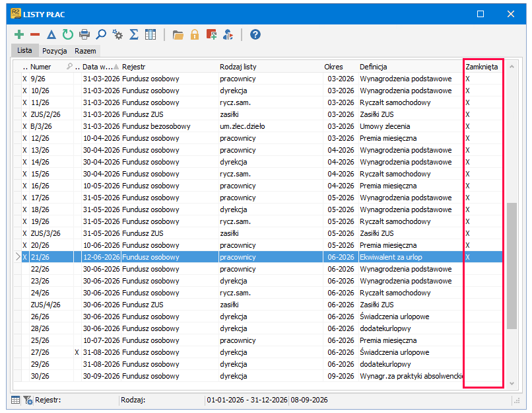Image resolution: width=532 pixels, height=413 pixels.
Task: Open the Pozycja tab
Action: coord(54,51)
